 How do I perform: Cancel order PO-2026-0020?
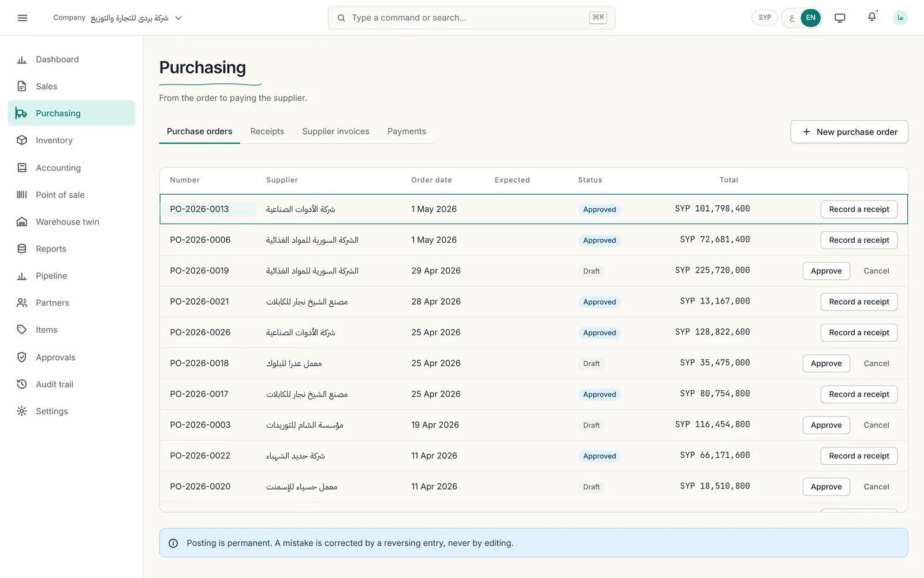[x=876, y=487]
